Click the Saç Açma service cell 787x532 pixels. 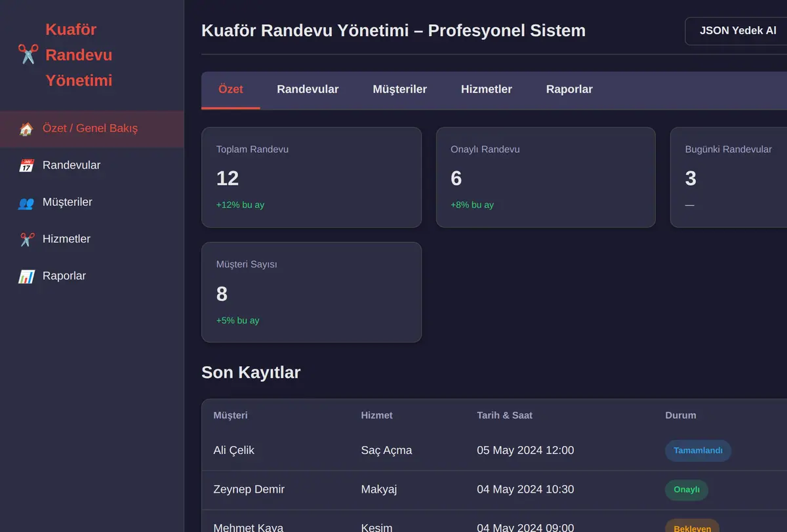[x=387, y=451]
